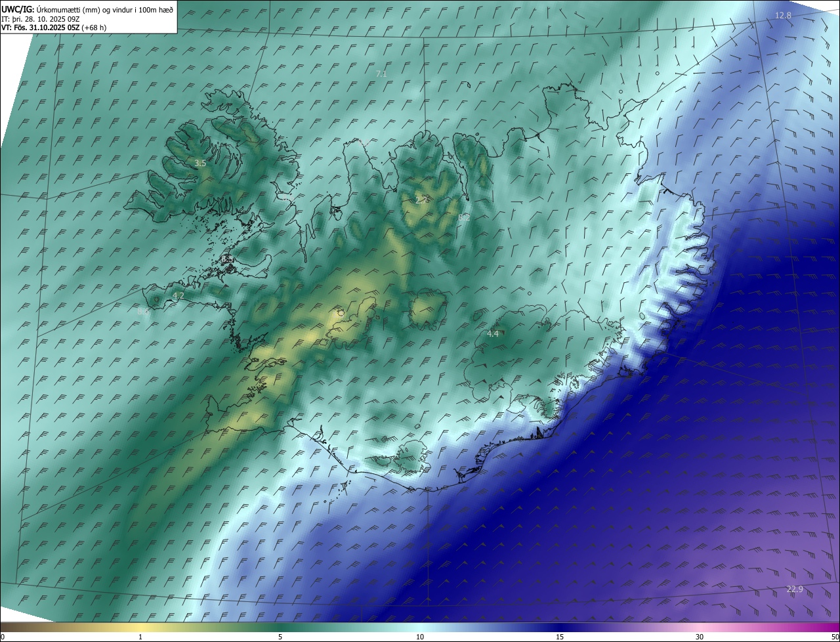Click the 50 tick label on the colorbar
Screen dimensions: 840x642
(x=835, y=637)
